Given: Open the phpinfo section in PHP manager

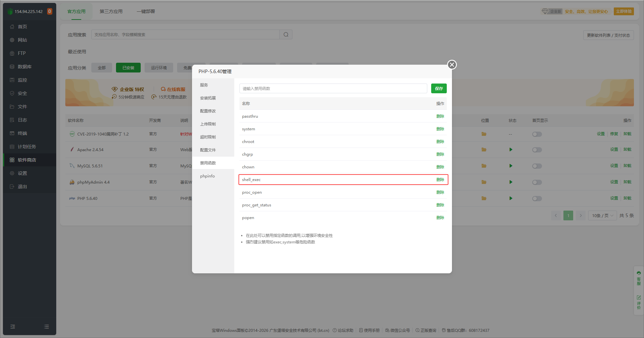Looking at the screenshot, I should pyautogui.click(x=207, y=176).
